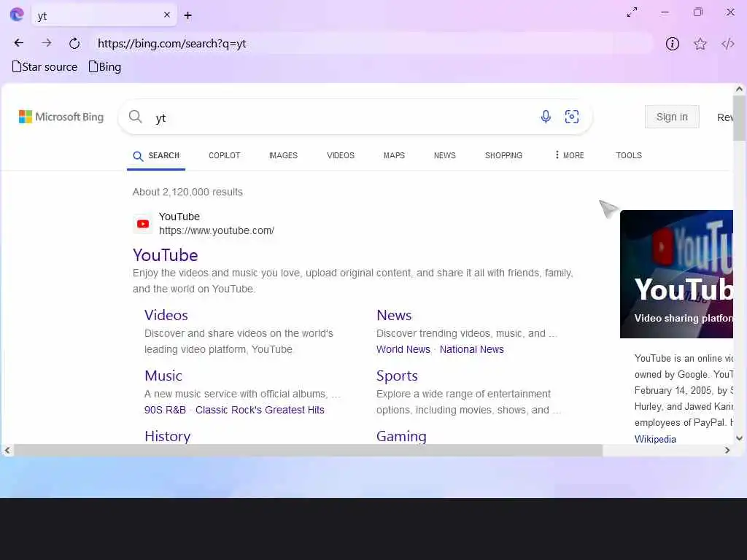This screenshot has height=560, width=747.
Task: Expand the More menu
Action: point(569,155)
